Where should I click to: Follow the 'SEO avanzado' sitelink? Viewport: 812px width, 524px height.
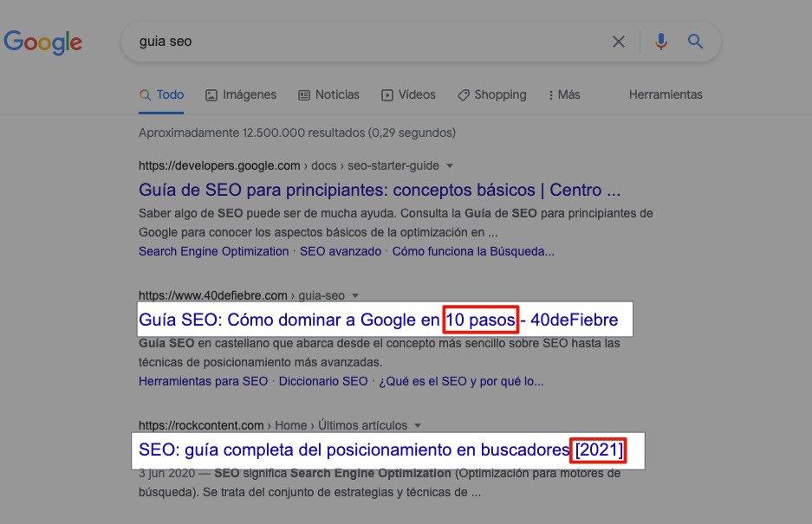[x=341, y=251]
